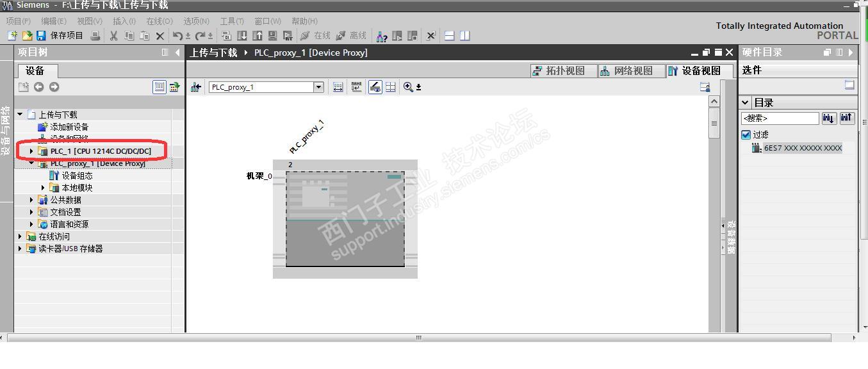Delete selection with the X toolbar icon
868x369 pixels.
coord(160,36)
